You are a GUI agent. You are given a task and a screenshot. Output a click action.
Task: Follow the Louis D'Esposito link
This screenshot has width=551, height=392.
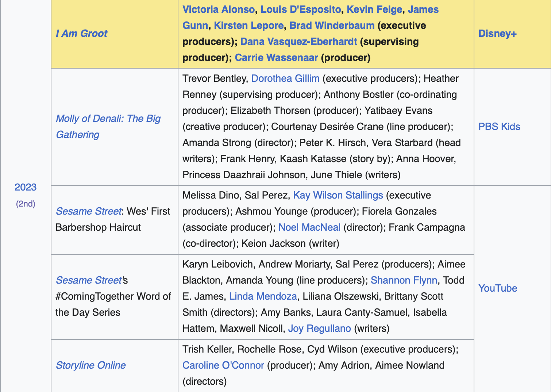click(x=301, y=9)
